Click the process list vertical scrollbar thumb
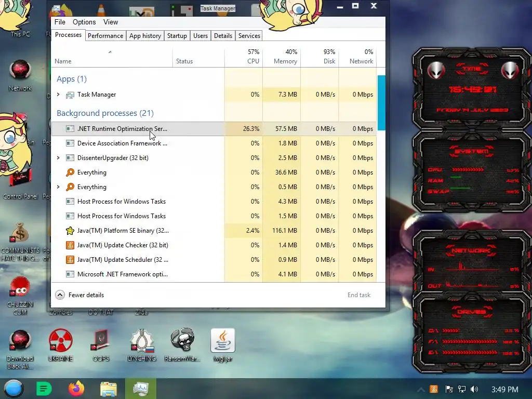532x399 pixels. (381, 103)
